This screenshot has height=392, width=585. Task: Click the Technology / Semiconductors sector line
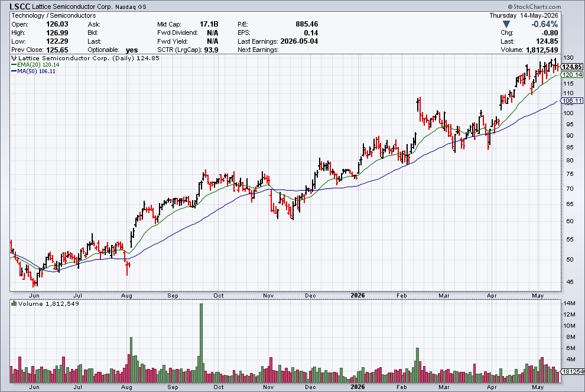(x=53, y=16)
